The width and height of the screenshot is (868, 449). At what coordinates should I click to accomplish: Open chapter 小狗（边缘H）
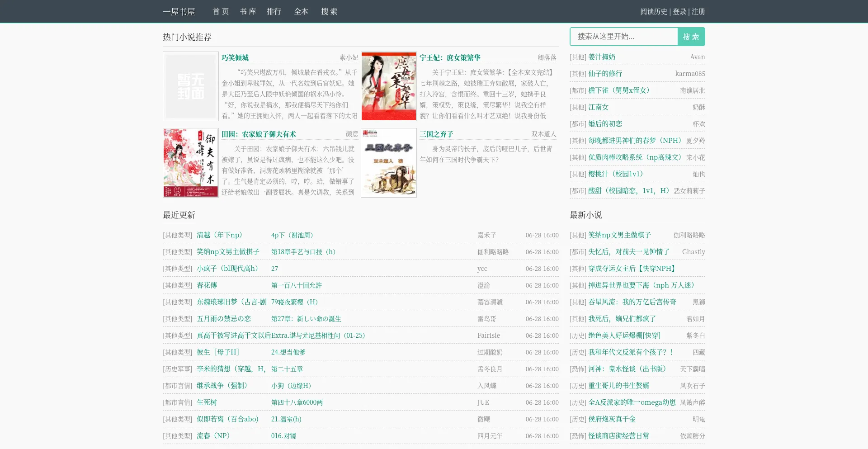(x=292, y=386)
